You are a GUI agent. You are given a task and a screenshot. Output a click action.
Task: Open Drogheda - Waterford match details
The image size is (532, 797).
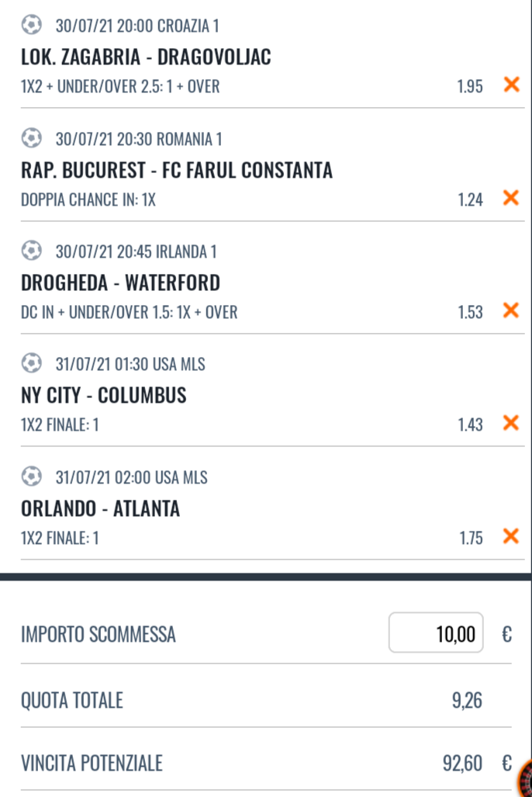click(120, 282)
